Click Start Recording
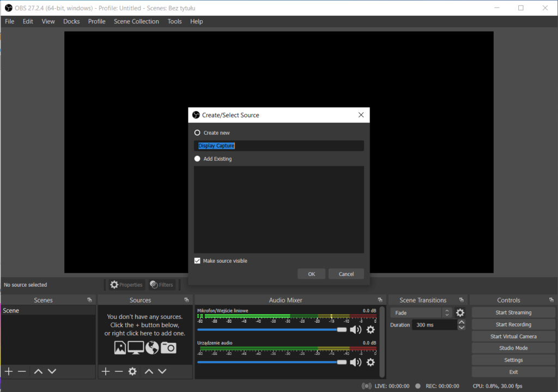 click(513, 324)
